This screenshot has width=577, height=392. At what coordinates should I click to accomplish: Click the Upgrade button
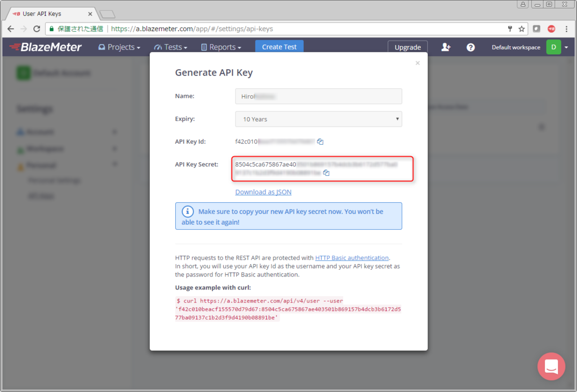click(408, 47)
